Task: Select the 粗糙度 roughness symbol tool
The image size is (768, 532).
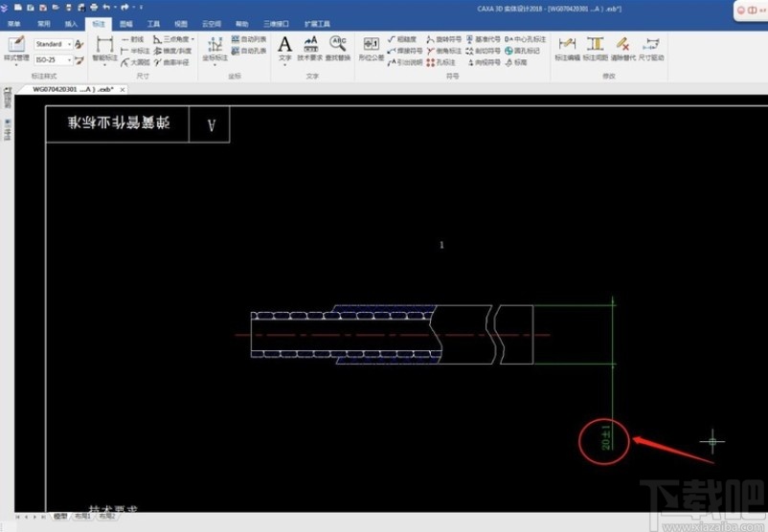Action: click(x=402, y=39)
